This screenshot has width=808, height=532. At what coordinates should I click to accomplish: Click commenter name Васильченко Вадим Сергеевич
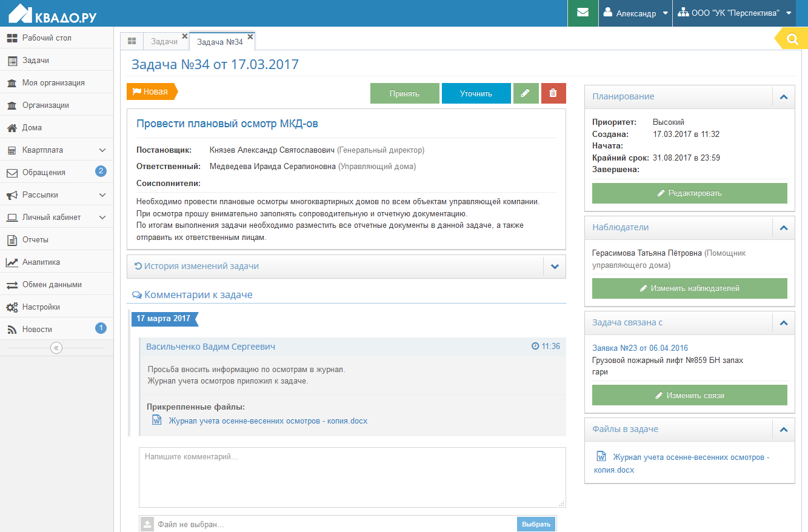point(211,347)
